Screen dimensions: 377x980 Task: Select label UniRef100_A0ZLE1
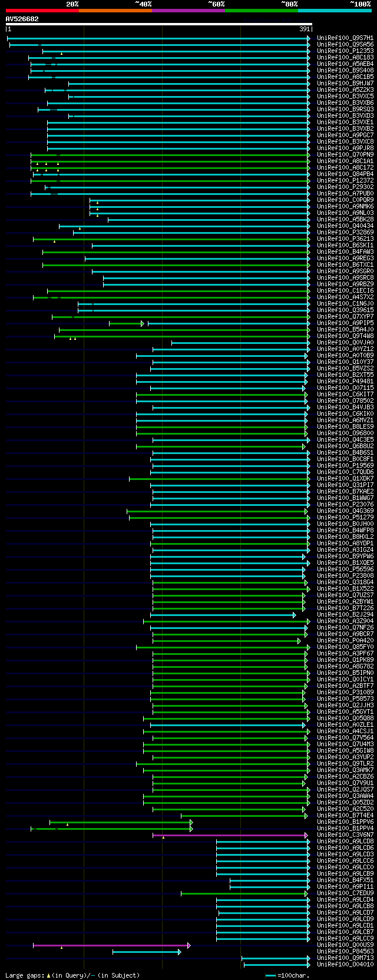coord(345,724)
